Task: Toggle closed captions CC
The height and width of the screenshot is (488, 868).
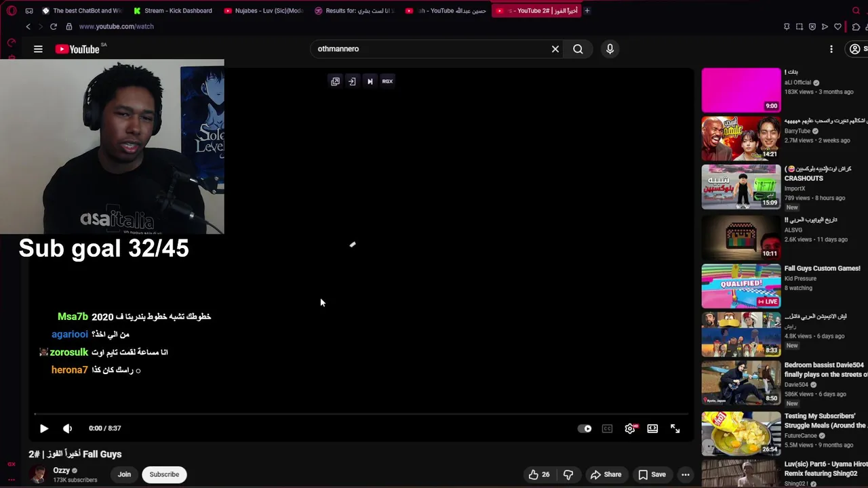Action: tap(607, 428)
